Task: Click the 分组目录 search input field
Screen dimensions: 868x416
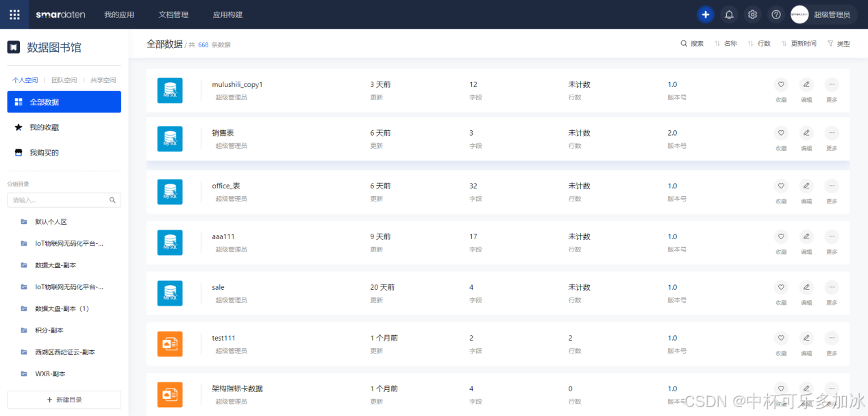Action: coord(64,200)
